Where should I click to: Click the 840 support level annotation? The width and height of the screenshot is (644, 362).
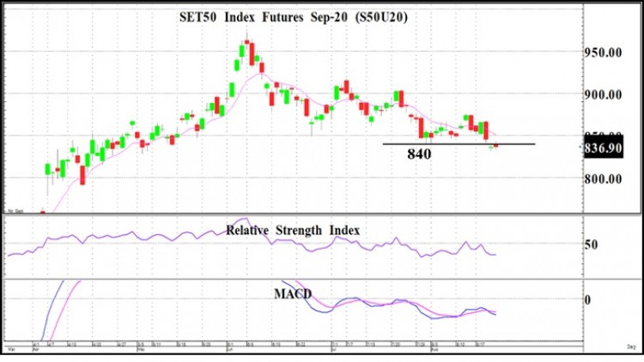(x=419, y=154)
